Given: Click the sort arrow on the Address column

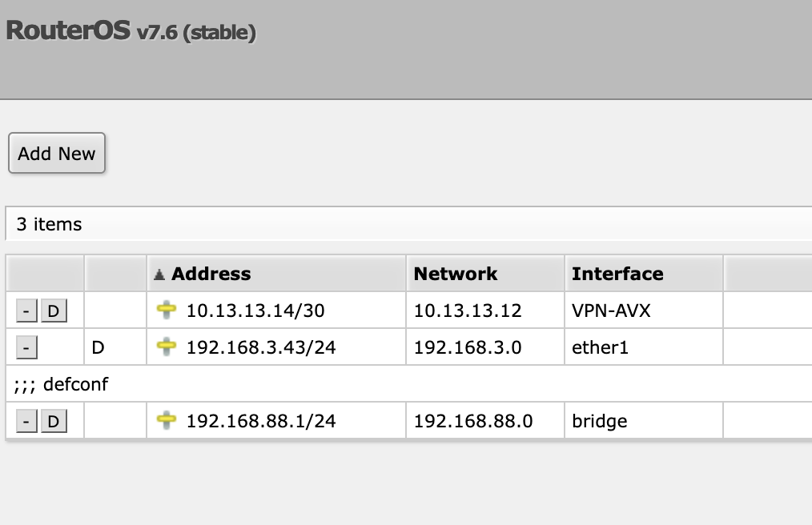Looking at the screenshot, I should (159, 273).
